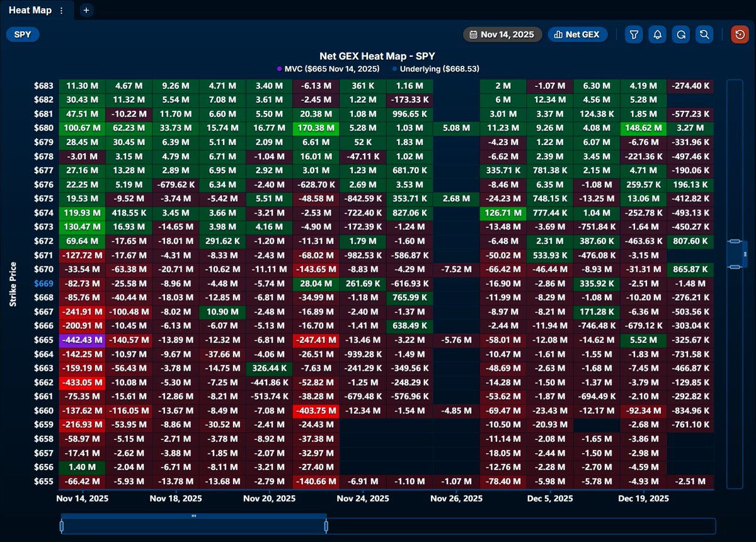756x542 pixels.
Task: Click the cell showing 148.62 M
Action: pyautogui.click(x=643, y=129)
